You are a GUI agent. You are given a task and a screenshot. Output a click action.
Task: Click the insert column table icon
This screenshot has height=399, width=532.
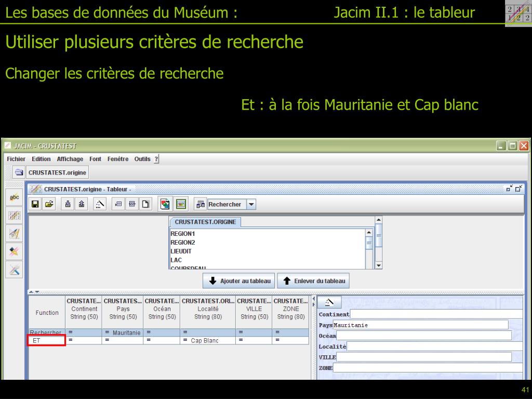point(118,204)
